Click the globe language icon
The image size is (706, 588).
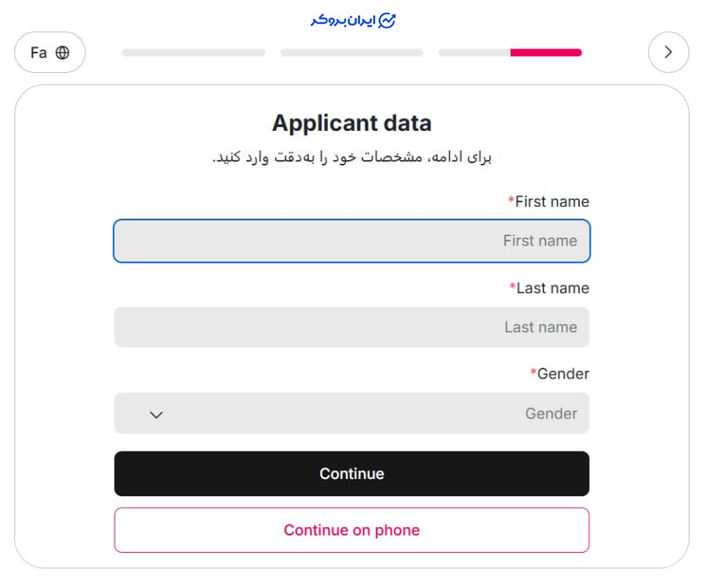pyautogui.click(x=63, y=53)
